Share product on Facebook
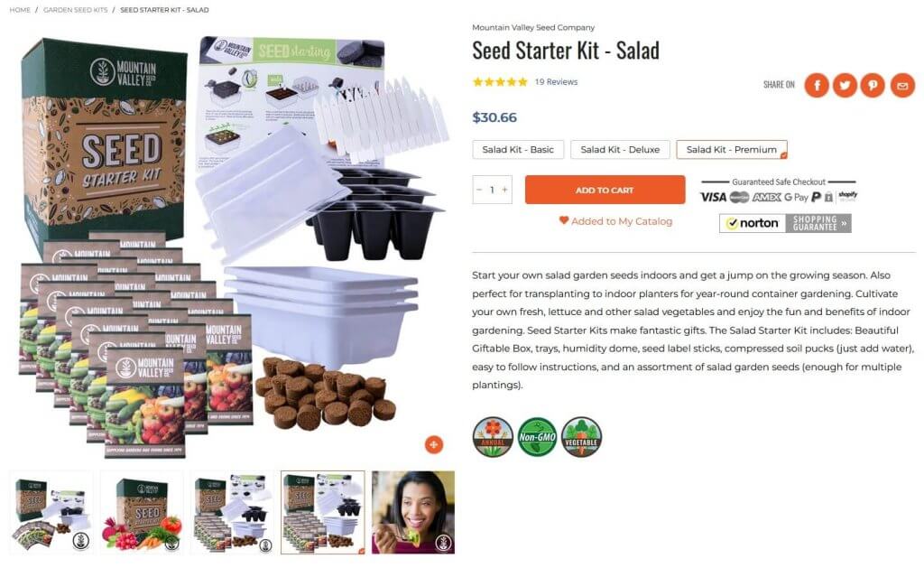Viewport: 924px width, 577px height. [817, 86]
